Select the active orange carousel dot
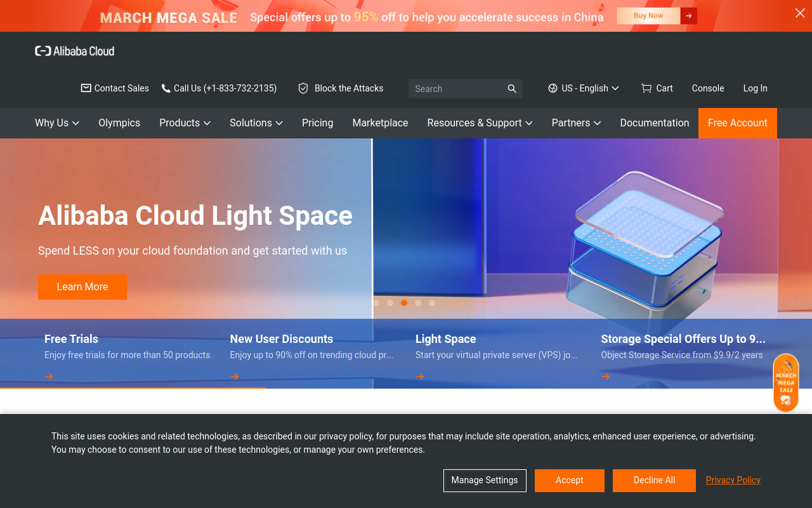Viewport: 812px width, 508px height. pyautogui.click(x=404, y=303)
